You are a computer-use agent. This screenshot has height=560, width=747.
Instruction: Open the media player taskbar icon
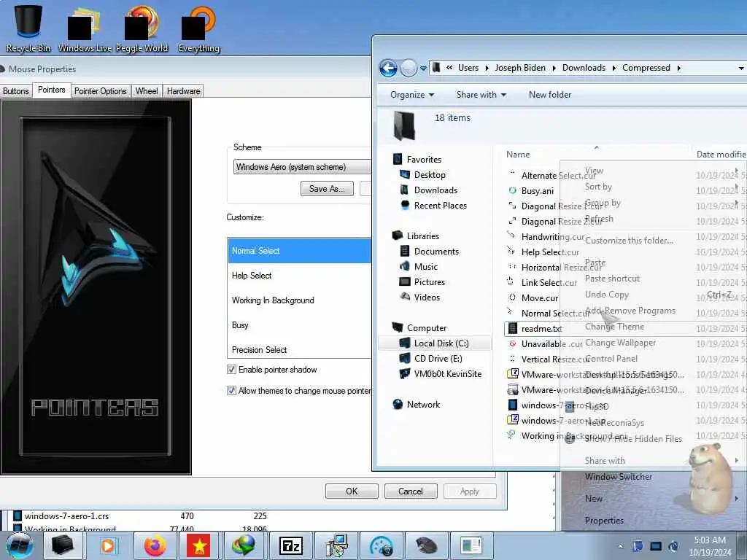point(109,545)
